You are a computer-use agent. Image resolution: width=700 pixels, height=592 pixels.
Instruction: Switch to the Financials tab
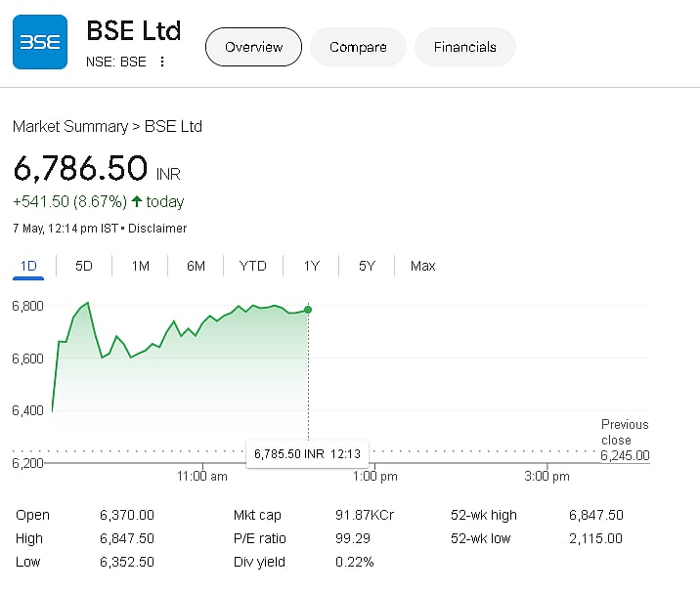(465, 47)
